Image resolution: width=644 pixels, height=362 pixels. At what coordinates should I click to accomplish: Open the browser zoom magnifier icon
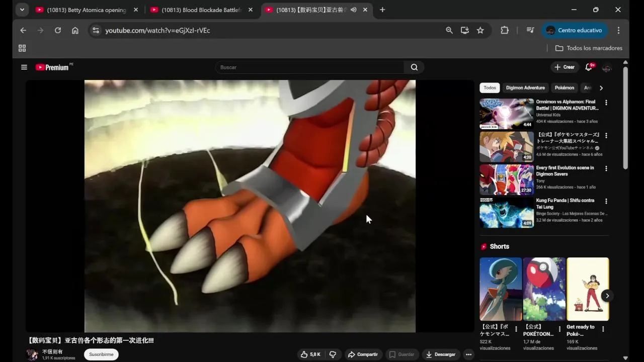coord(449,30)
